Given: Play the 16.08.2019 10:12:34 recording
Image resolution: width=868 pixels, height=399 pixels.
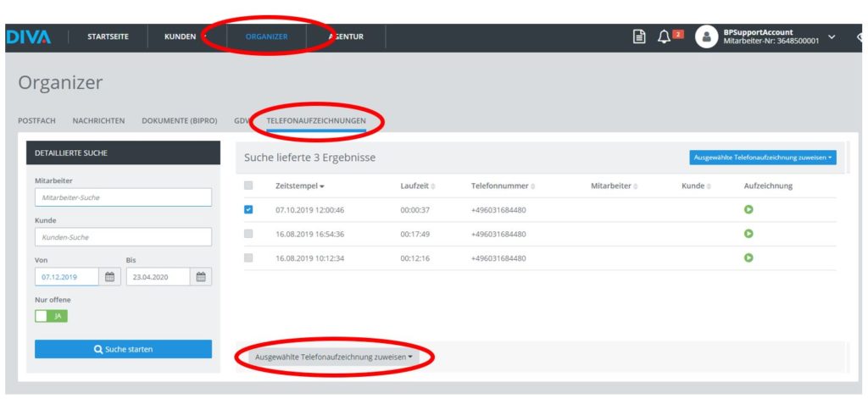Looking at the screenshot, I should pyautogui.click(x=748, y=258).
